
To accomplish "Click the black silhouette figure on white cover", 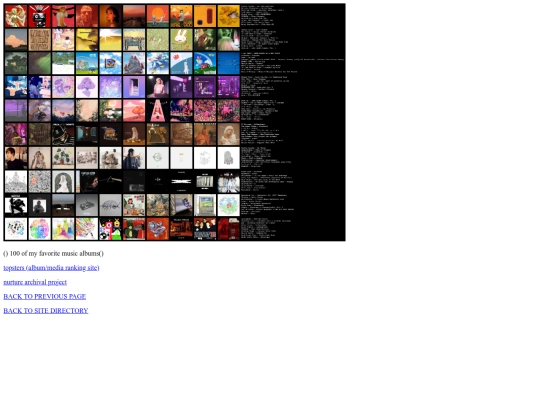I will click(x=16, y=205).
